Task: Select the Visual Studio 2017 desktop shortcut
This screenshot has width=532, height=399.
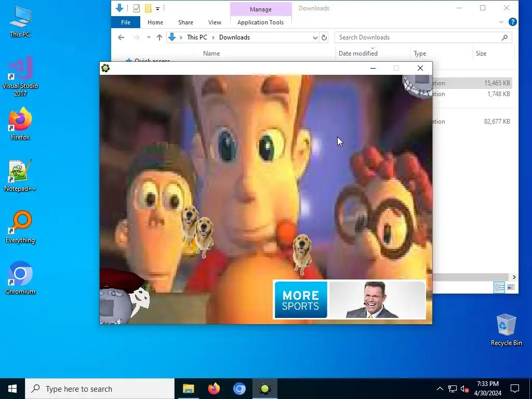Action: tap(20, 76)
